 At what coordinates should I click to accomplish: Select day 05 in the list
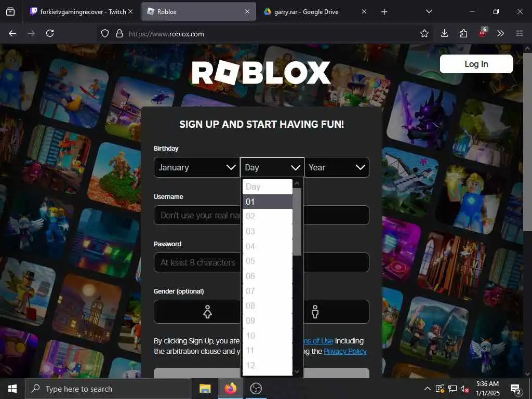pos(268,261)
